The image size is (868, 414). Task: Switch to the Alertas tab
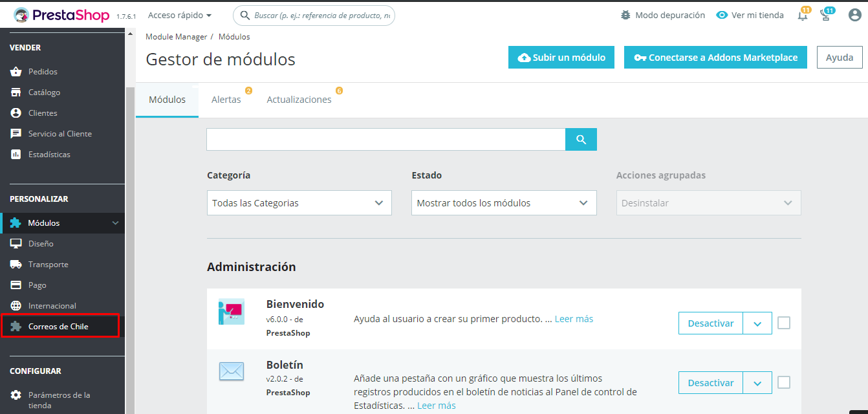click(x=226, y=100)
